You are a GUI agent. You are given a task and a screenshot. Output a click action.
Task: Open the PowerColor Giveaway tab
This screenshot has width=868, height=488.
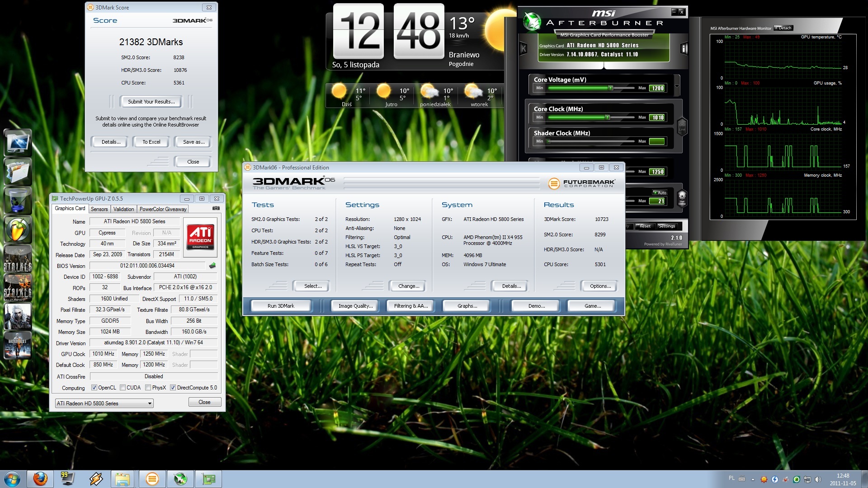pos(163,209)
